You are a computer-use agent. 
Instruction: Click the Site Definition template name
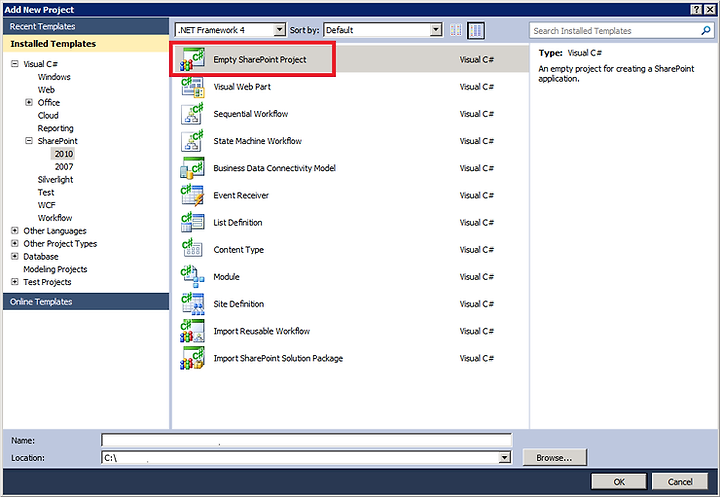(239, 304)
